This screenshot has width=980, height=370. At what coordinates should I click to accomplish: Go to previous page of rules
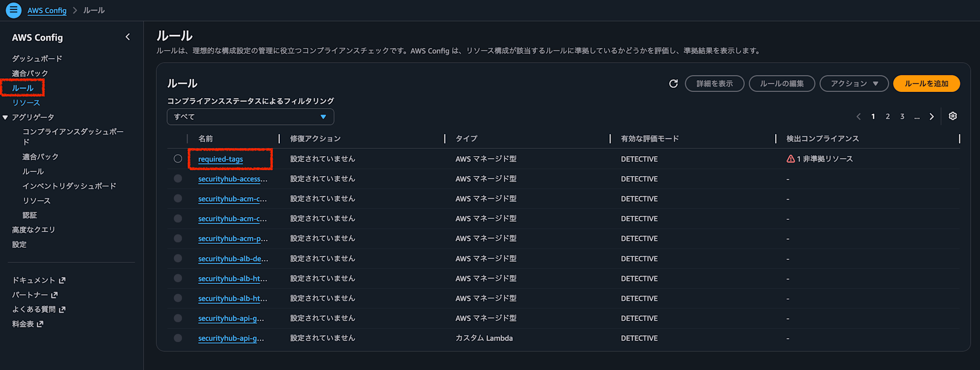click(x=858, y=116)
